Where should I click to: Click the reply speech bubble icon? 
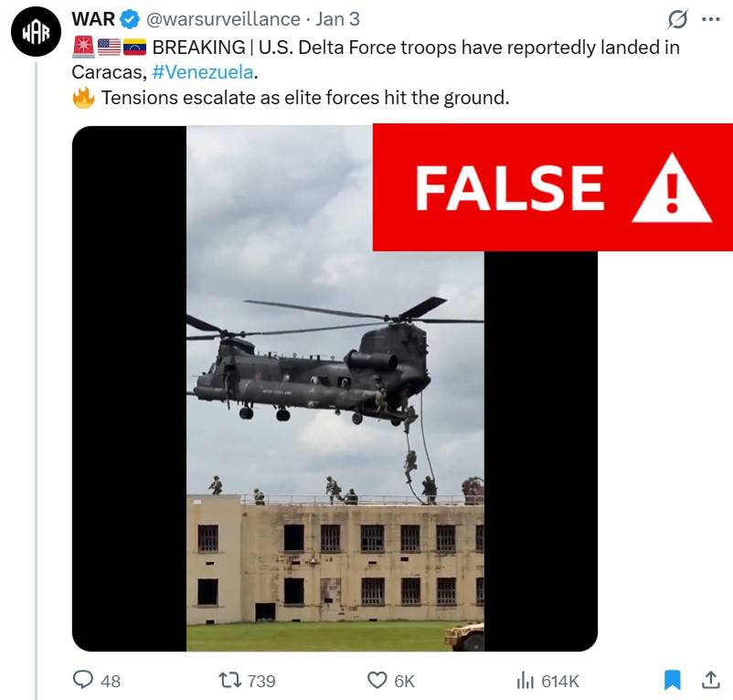(x=83, y=680)
